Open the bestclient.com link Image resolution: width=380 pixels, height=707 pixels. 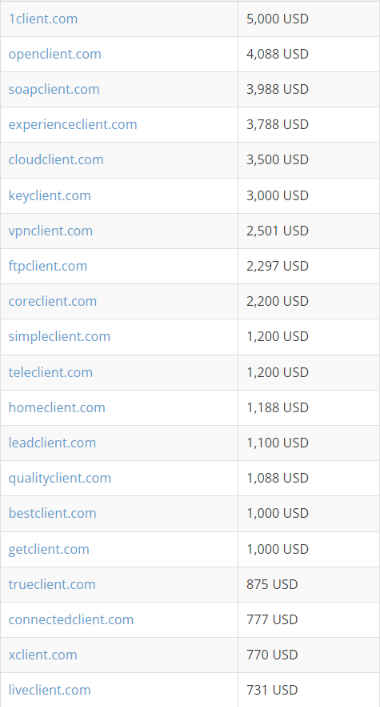point(52,513)
